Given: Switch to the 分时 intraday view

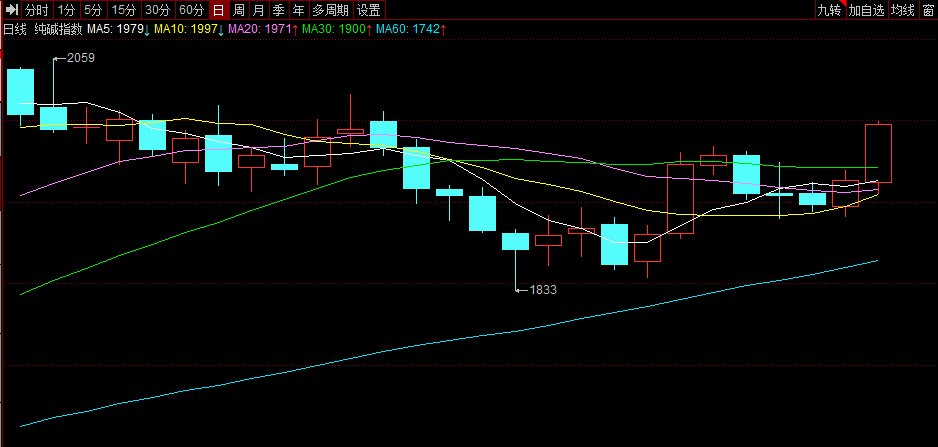Looking at the screenshot, I should click(38, 10).
